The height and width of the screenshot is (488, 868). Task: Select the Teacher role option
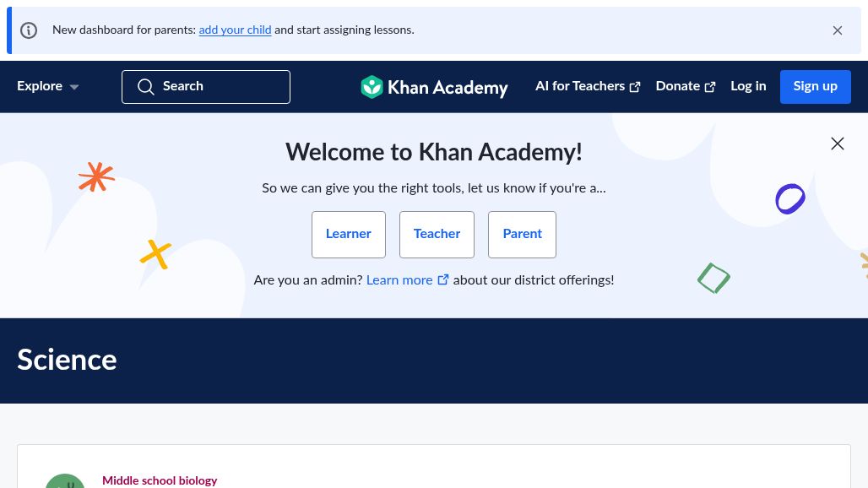(437, 235)
